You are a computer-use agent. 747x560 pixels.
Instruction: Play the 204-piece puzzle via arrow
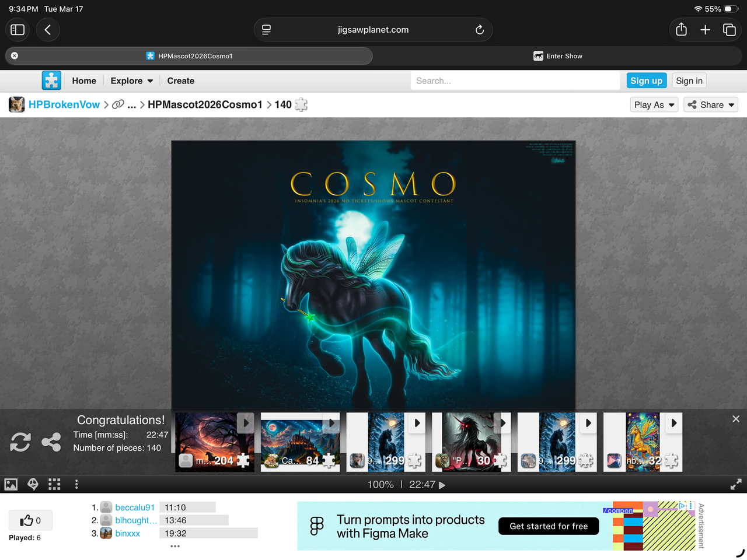click(x=246, y=423)
